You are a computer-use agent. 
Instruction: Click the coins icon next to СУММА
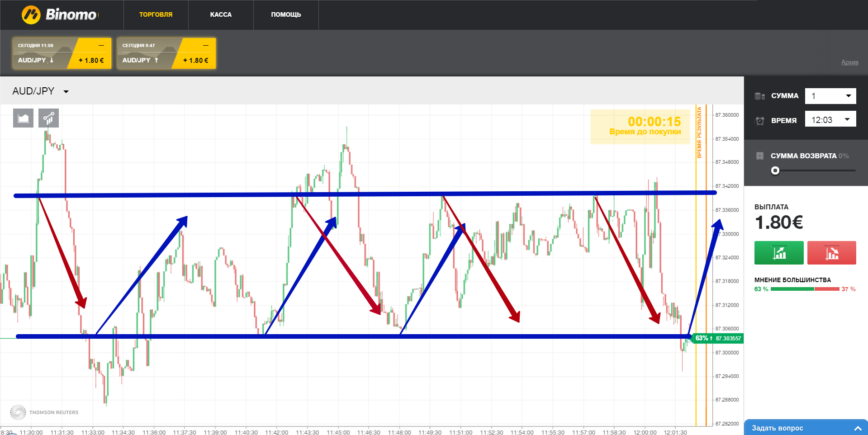pyautogui.click(x=759, y=96)
